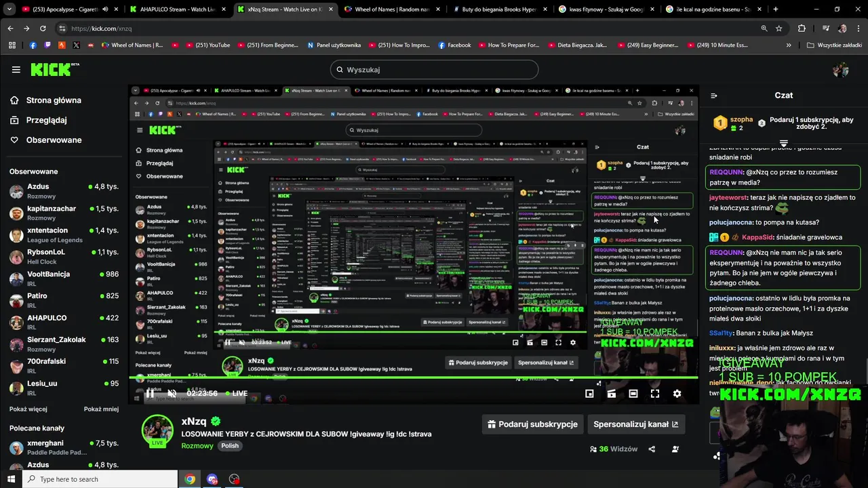Open VooltBanicja channel in sidebar

[64, 279]
